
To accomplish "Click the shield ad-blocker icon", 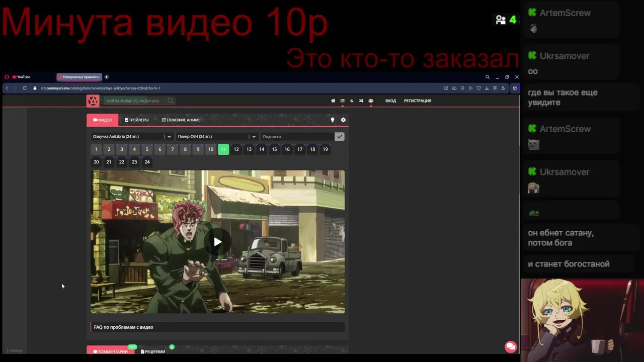I will pyautogui.click(x=462, y=88).
